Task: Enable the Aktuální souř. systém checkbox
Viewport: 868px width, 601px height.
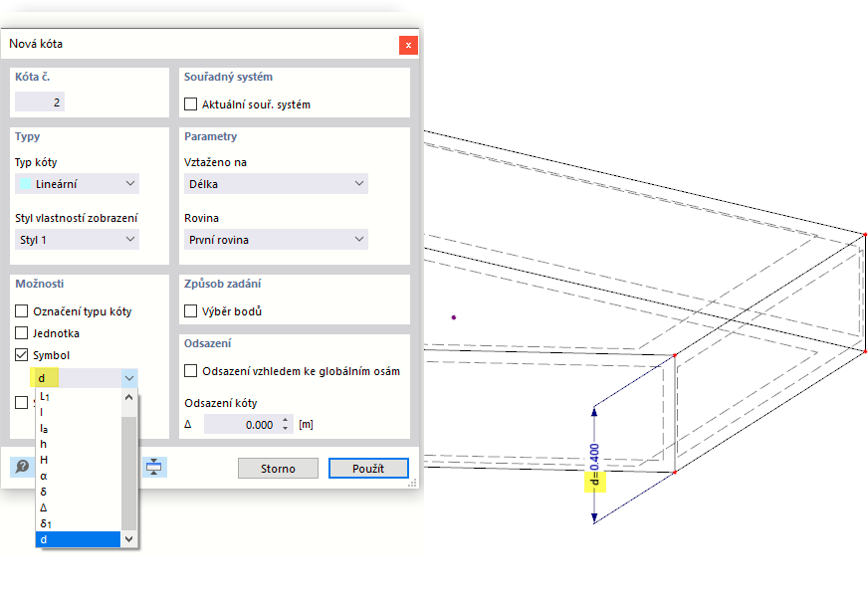Action: [190, 104]
